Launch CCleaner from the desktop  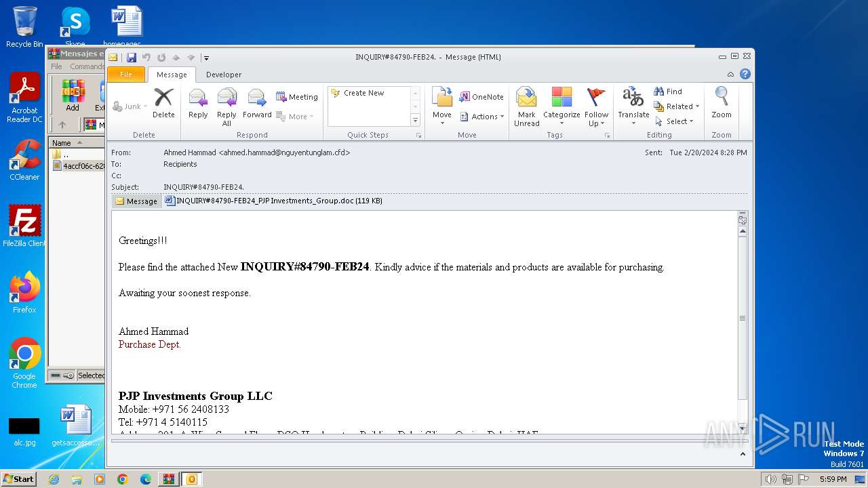tap(24, 160)
